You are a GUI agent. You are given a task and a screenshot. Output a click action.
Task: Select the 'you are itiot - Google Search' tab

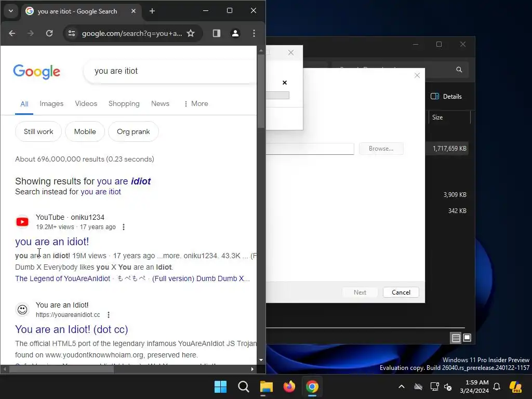(x=77, y=11)
